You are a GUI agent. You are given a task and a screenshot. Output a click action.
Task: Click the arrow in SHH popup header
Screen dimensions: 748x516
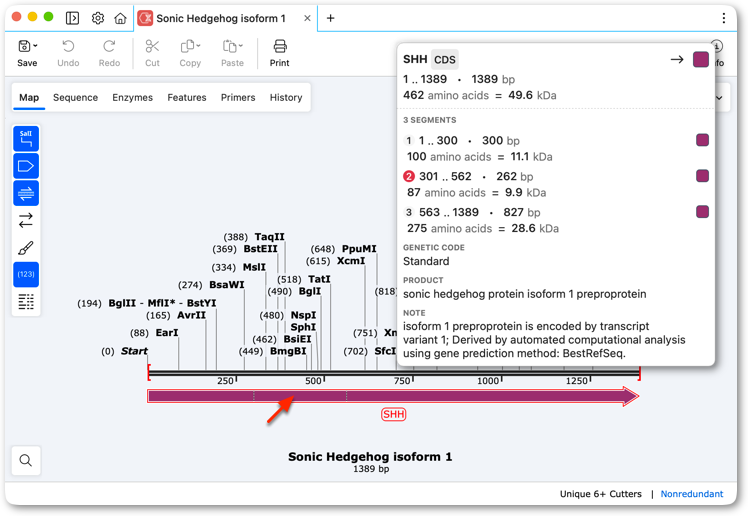(677, 60)
